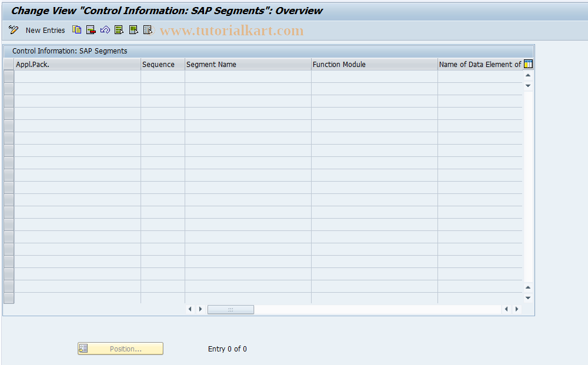Screen dimensions: 588x365
Task: Click the Position... button
Action: pos(121,349)
